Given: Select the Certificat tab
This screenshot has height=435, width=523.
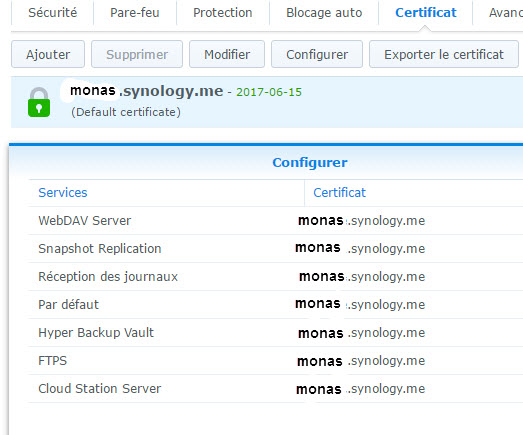Looking at the screenshot, I should (426, 13).
